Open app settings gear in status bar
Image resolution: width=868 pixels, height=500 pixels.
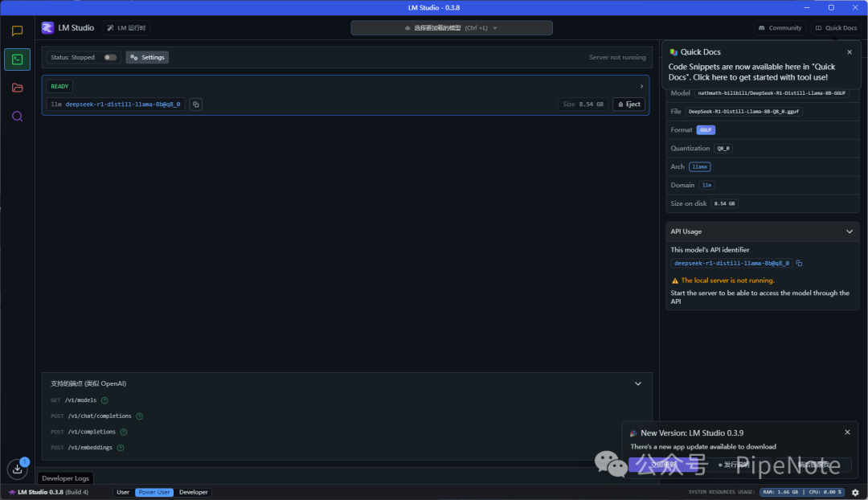855,492
